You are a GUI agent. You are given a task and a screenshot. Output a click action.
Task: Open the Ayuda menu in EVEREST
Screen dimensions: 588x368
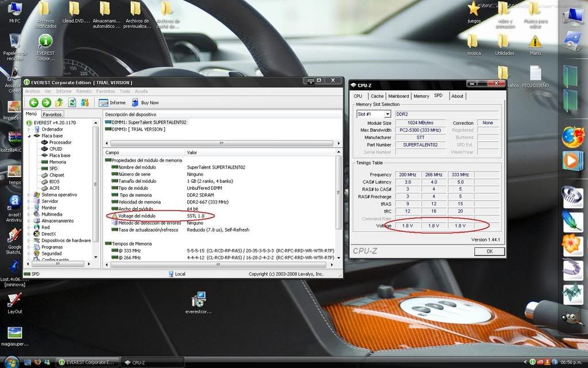(x=141, y=91)
